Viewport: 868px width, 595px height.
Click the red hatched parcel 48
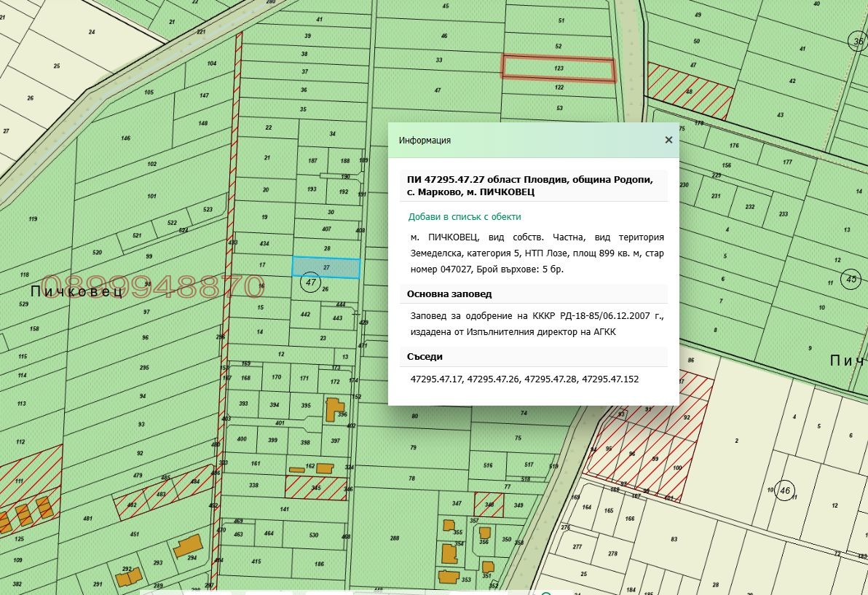point(690,91)
